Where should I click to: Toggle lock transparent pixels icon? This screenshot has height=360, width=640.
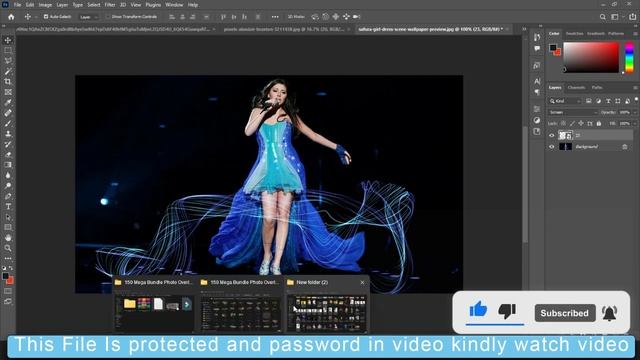[x=563, y=123]
